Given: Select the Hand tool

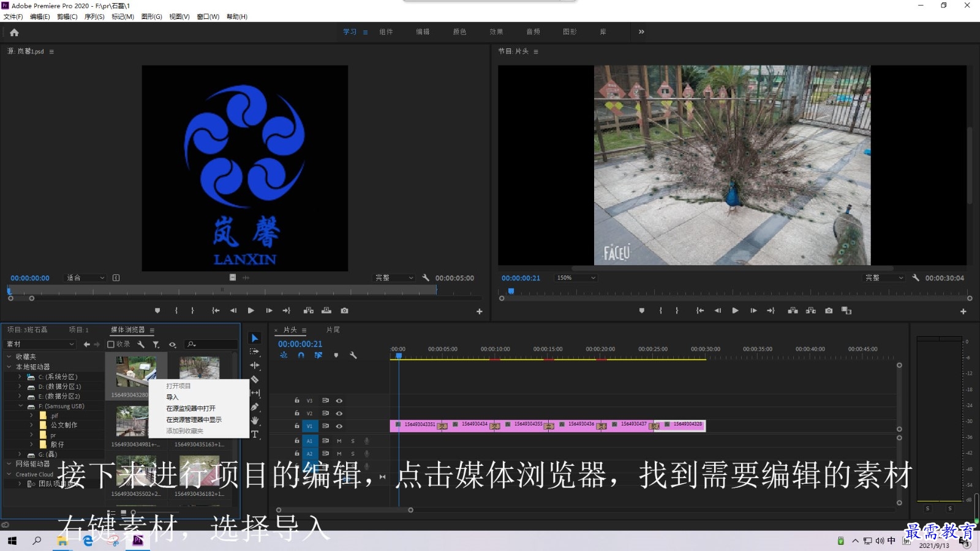Looking at the screenshot, I should (x=255, y=421).
